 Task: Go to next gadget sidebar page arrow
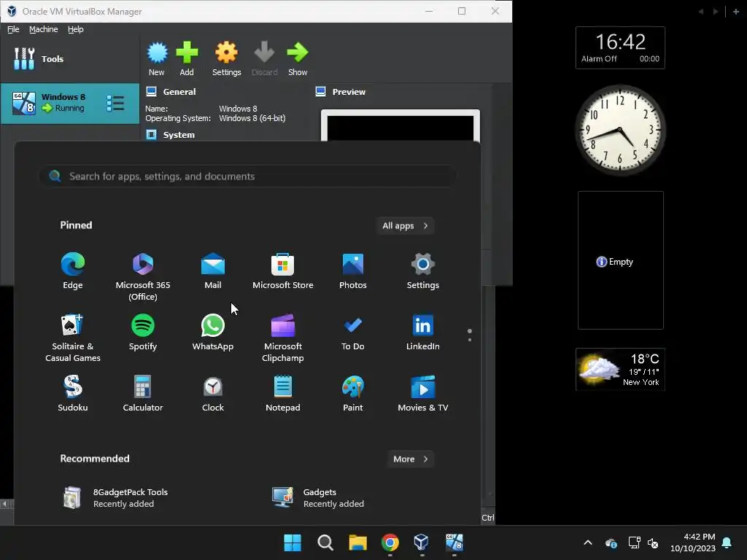point(716,12)
